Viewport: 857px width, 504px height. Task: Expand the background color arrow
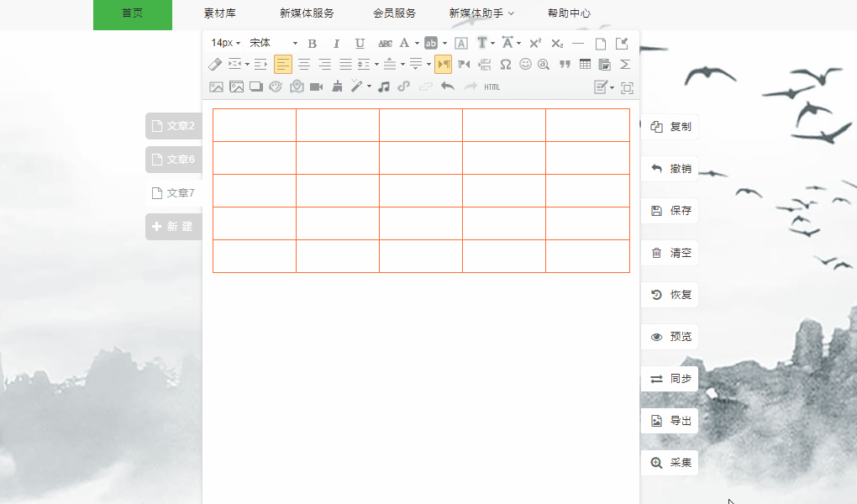coord(444,44)
